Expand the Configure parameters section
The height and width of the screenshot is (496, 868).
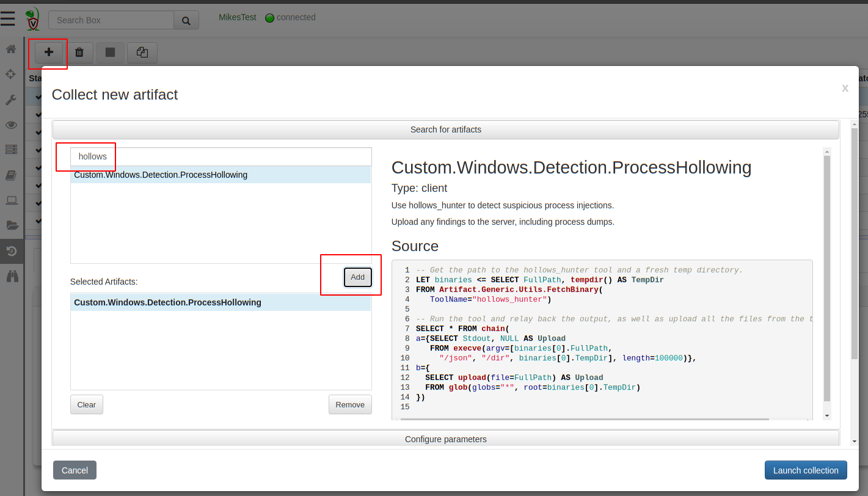pos(445,439)
